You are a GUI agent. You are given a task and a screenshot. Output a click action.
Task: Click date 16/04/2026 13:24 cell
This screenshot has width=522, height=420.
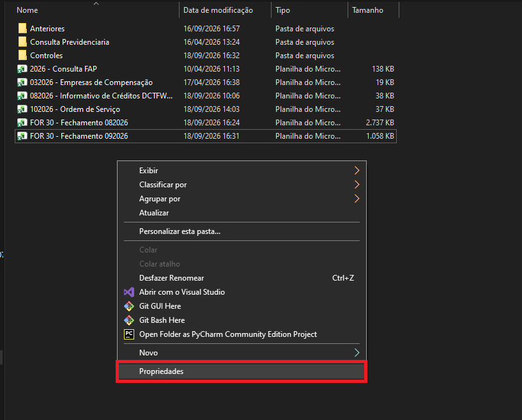click(x=211, y=42)
